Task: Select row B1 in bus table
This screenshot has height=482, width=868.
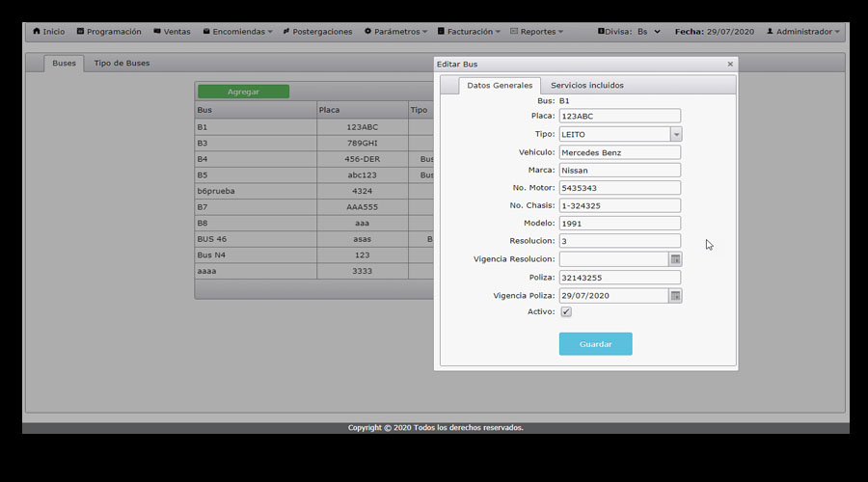Action: [314, 127]
